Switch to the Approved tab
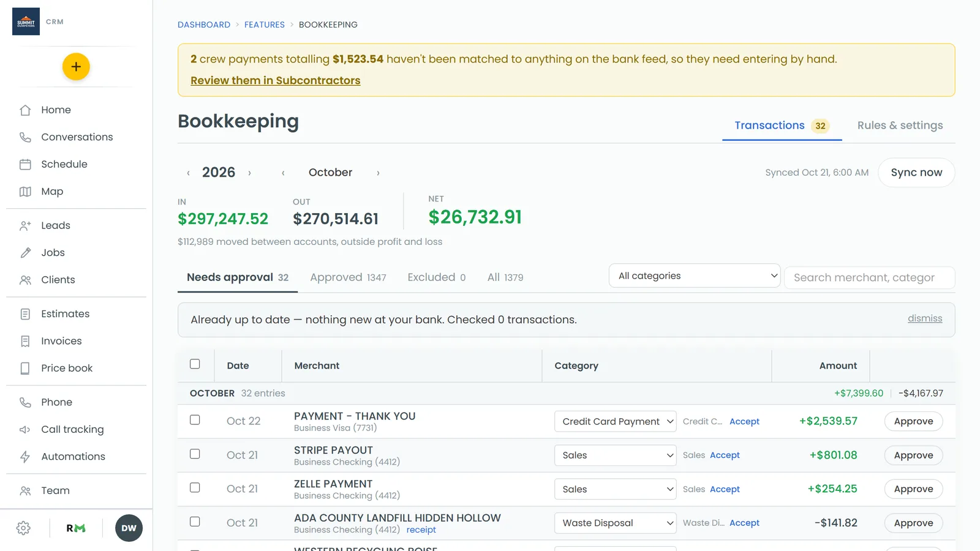Screen dimensions: 980x551 coord(348,277)
